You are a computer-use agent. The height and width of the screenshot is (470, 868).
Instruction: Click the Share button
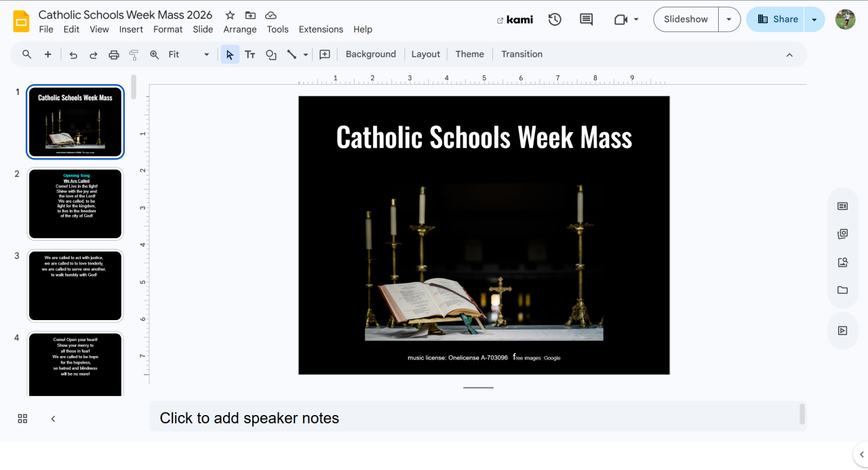click(777, 19)
